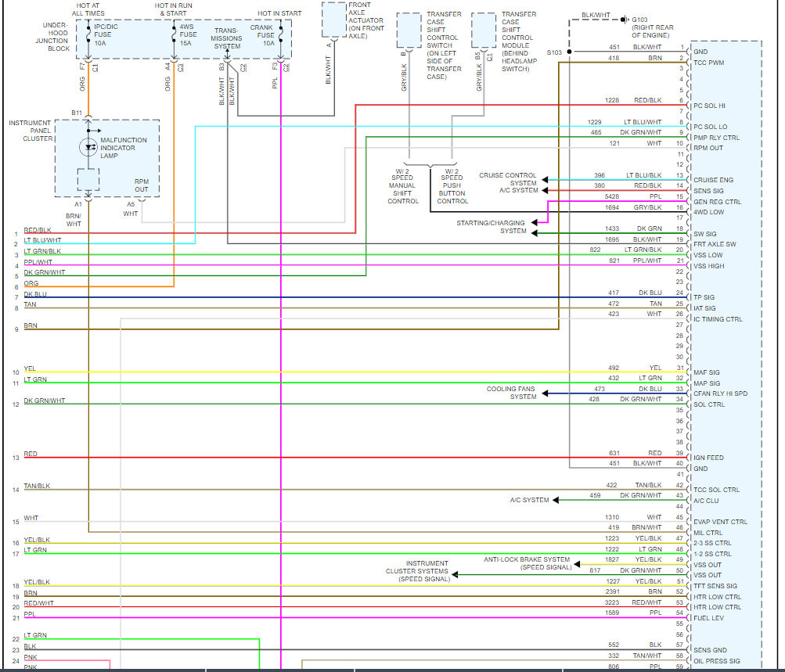The height and width of the screenshot is (672, 785).
Task: Select the 'GEN REG CTRL' label
Action: coord(717,202)
